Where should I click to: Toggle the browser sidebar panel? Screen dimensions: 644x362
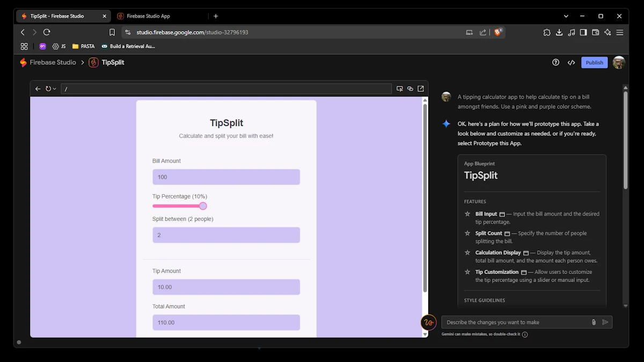click(583, 32)
